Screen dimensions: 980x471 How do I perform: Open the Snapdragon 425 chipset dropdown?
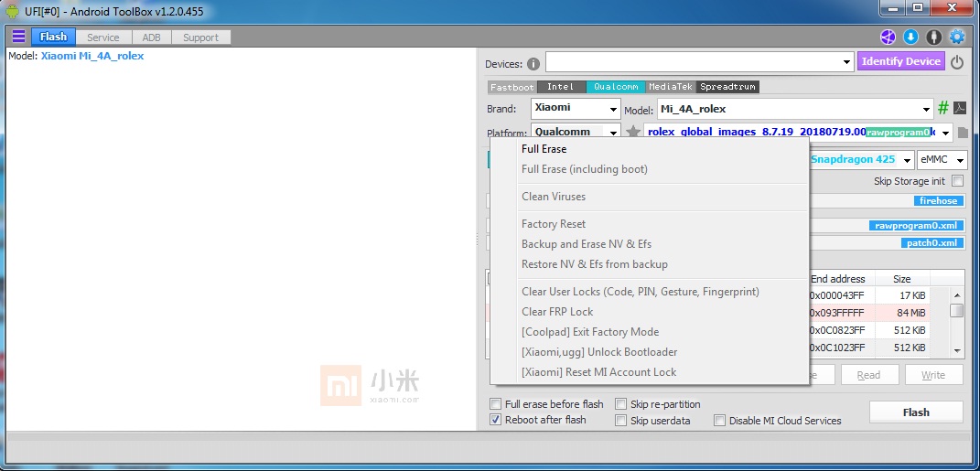click(908, 160)
